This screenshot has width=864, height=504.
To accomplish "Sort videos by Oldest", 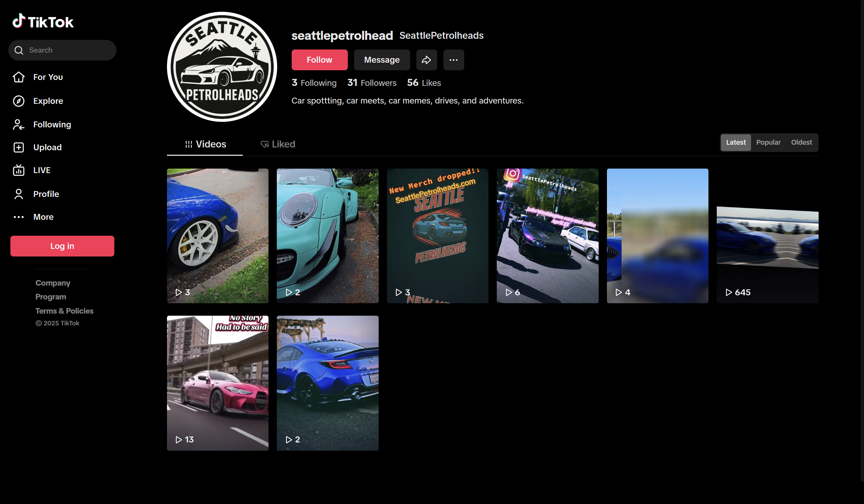I will 801,142.
